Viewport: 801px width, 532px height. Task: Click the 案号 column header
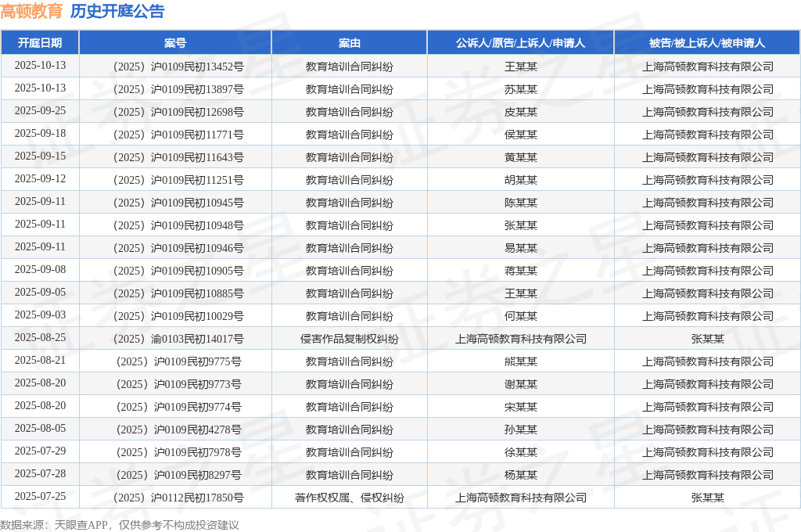tap(175, 43)
